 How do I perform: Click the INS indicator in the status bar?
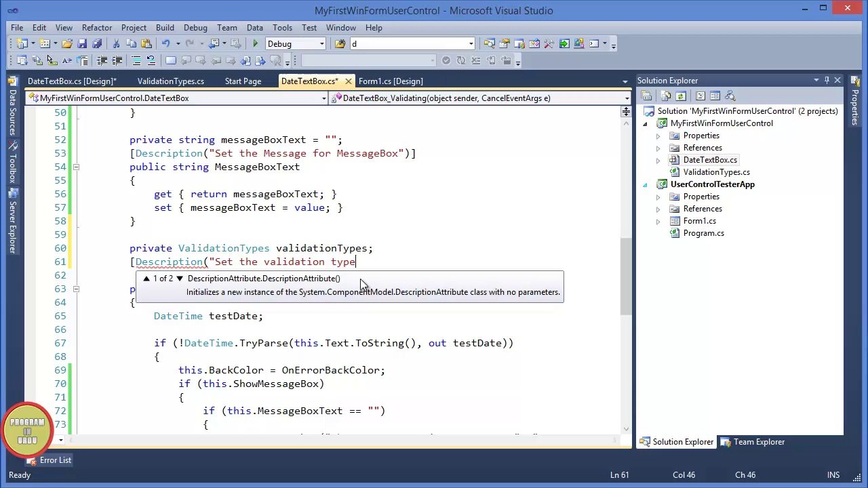[833, 475]
